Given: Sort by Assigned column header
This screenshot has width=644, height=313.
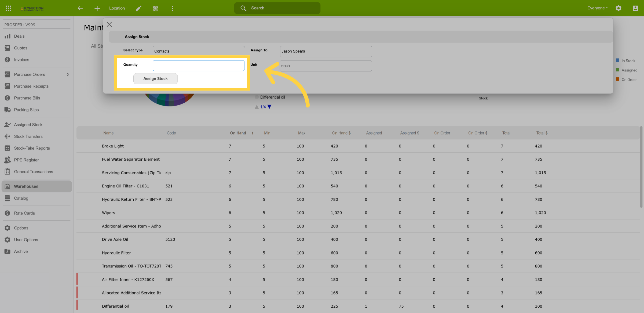Looking at the screenshot, I should point(374,133).
